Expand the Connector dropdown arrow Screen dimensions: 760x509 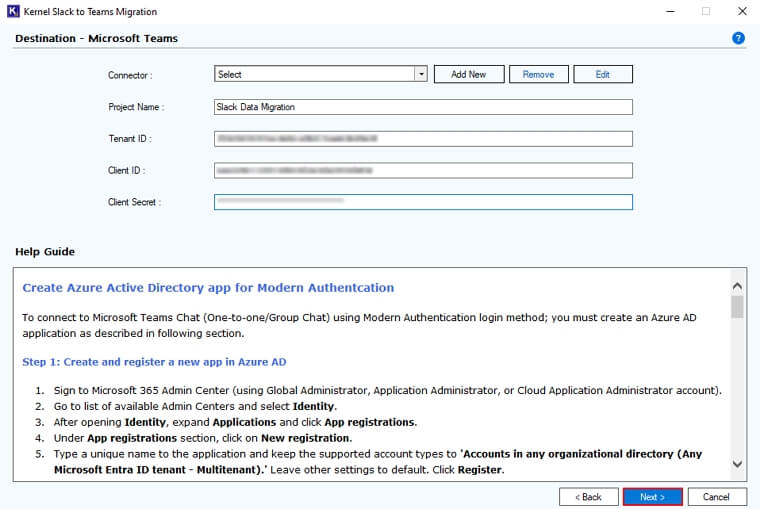(x=421, y=74)
